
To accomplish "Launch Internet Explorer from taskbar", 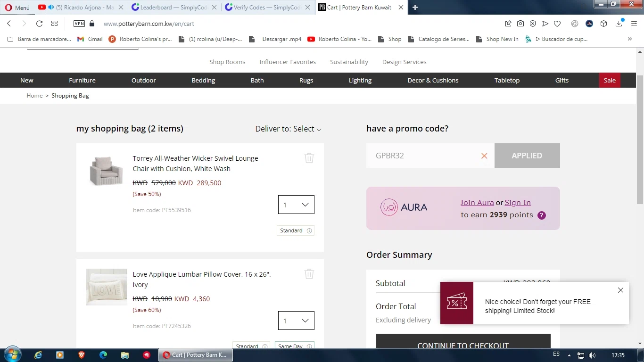I will coord(39,355).
